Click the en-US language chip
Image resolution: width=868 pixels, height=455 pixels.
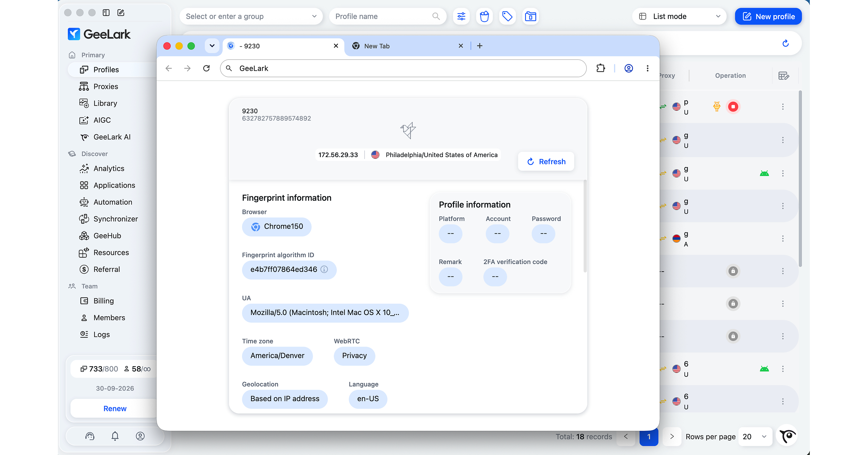tap(368, 399)
